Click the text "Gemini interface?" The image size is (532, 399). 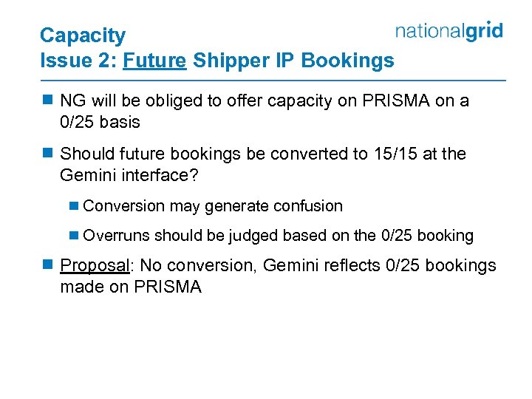[x=129, y=175]
